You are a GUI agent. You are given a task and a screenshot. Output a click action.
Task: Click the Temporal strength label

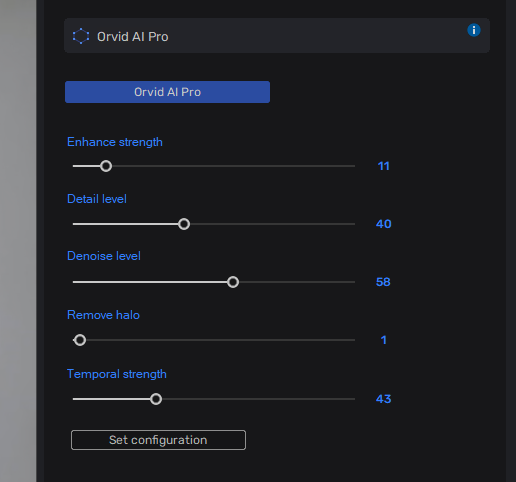[x=117, y=374]
